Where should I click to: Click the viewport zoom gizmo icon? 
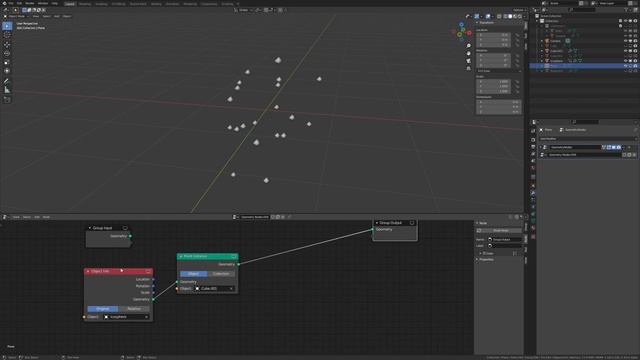469,46
